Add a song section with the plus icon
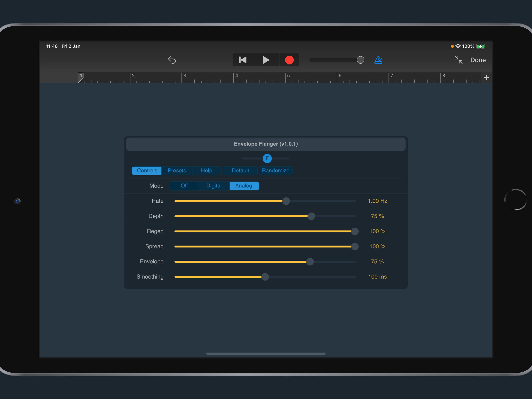Image resolution: width=532 pixels, height=399 pixels. click(x=486, y=78)
